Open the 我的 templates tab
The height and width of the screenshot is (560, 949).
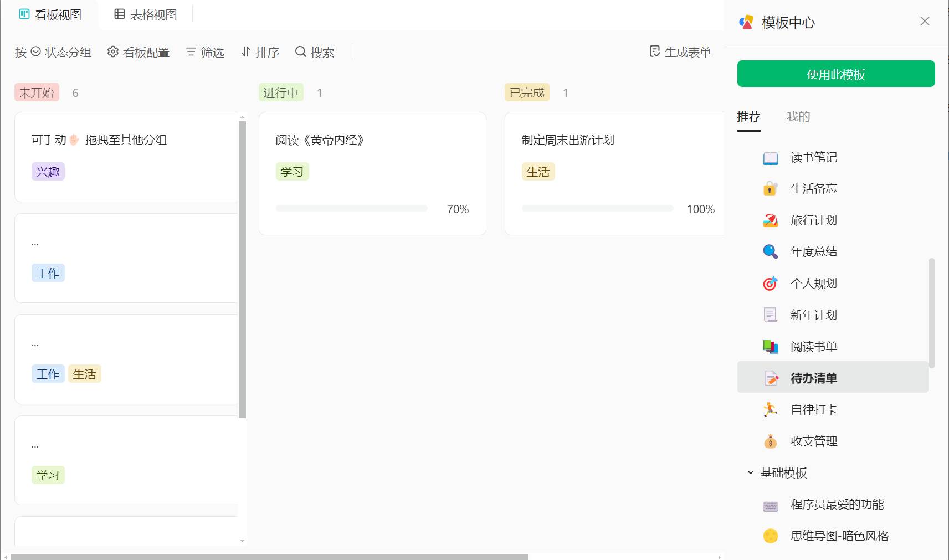(798, 117)
